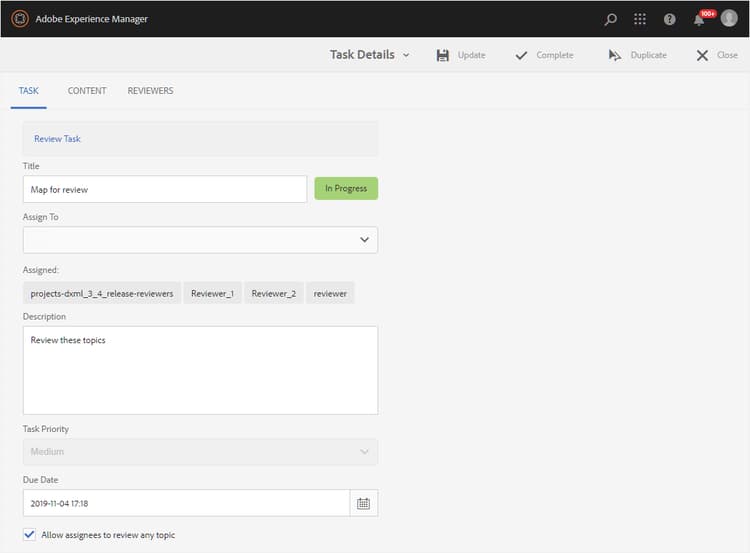
Task: Click the 100+ notification badge
Action: (x=708, y=14)
